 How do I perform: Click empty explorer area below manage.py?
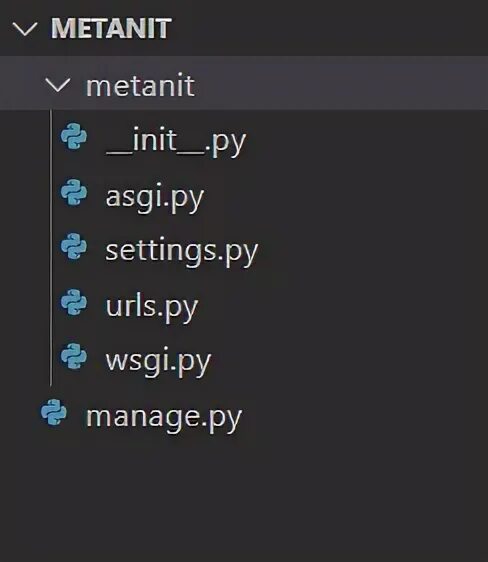[x=244, y=498]
